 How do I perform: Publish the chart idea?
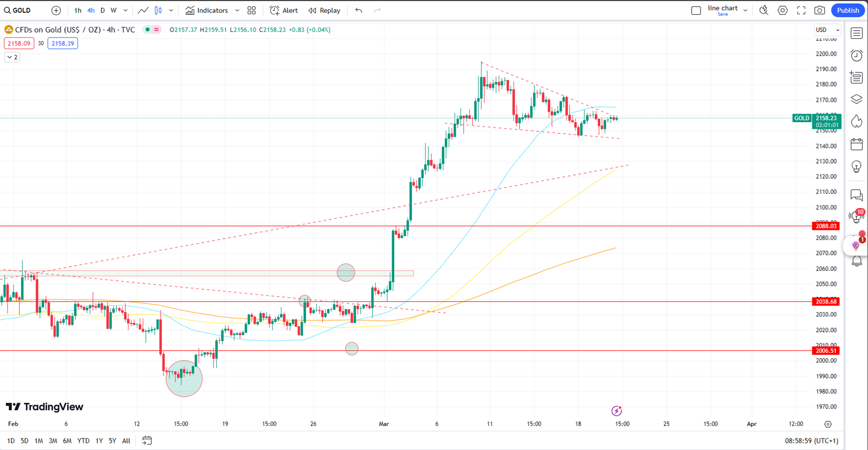click(x=848, y=10)
